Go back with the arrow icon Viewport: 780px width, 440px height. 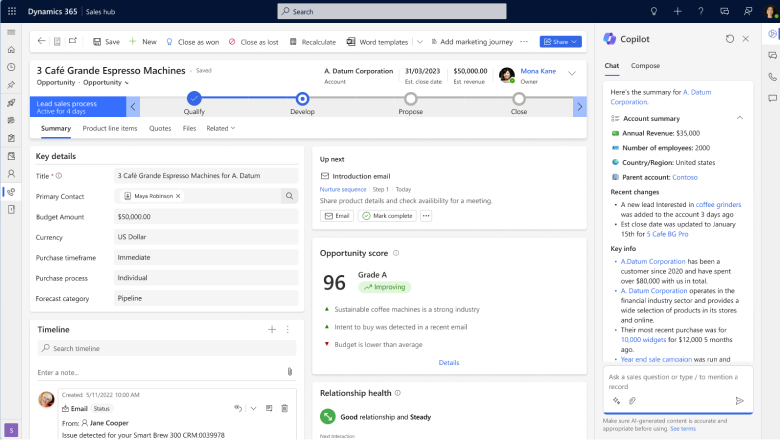41,41
